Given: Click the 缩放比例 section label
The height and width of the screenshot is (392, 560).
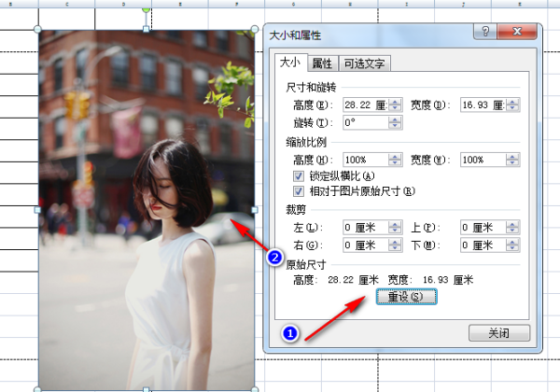Looking at the screenshot, I should pyautogui.click(x=306, y=142).
